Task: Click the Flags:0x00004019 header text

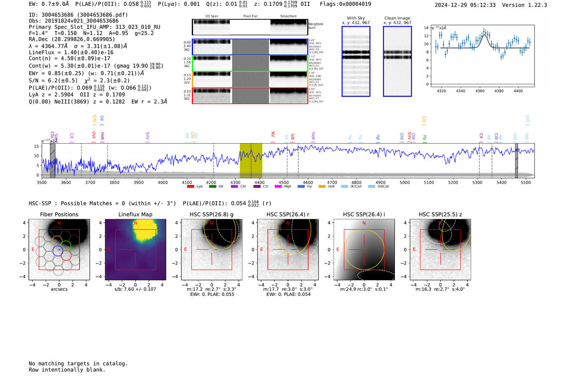Action: [345, 4]
